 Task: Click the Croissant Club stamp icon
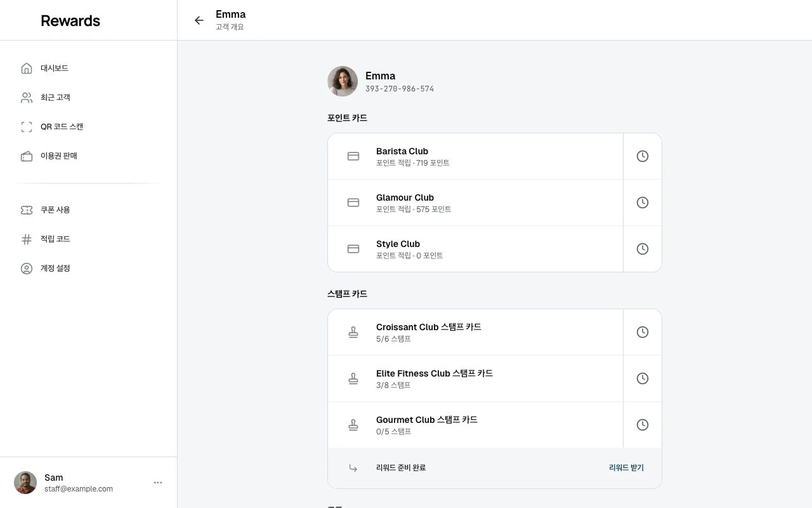(x=353, y=332)
